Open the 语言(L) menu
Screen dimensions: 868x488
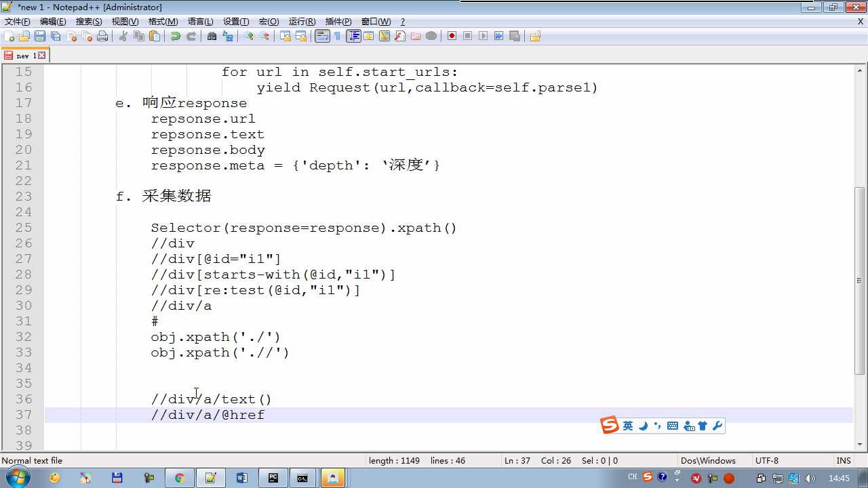(x=200, y=22)
